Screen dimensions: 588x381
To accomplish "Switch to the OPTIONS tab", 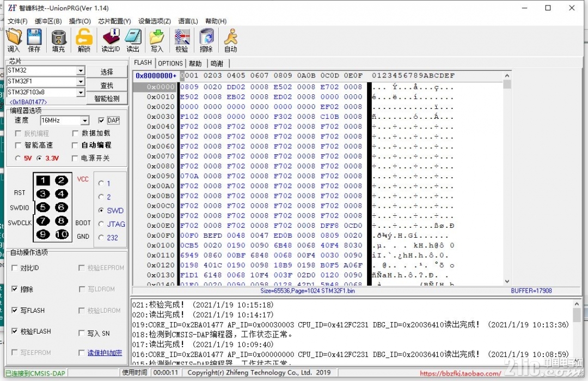I will tap(170, 63).
